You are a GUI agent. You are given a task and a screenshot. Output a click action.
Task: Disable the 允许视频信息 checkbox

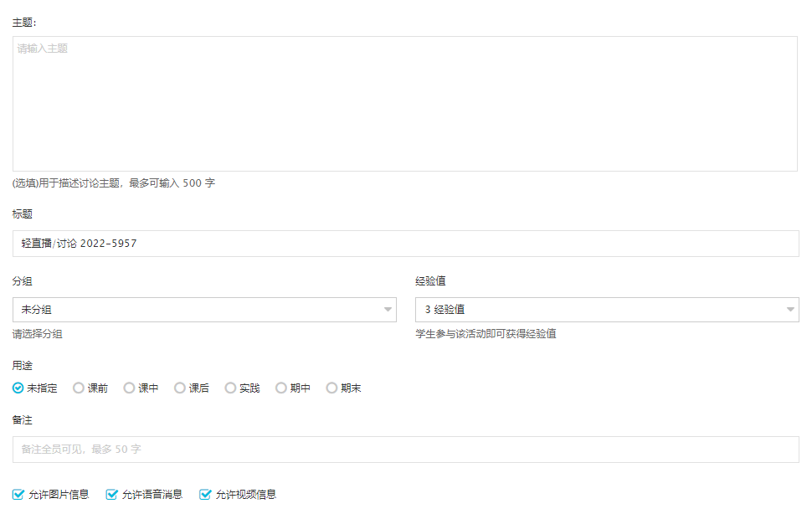click(205, 495)
